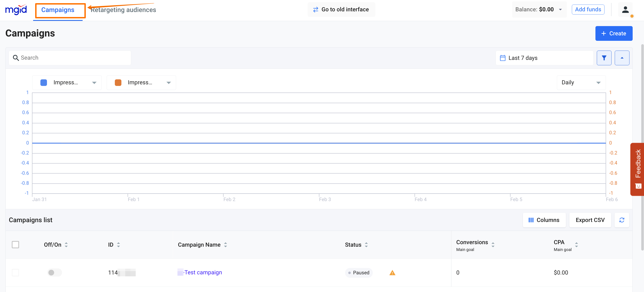Open the blue Impressions metric selector
This screenshot has height=292, width=644.
(x=67, y=83)
